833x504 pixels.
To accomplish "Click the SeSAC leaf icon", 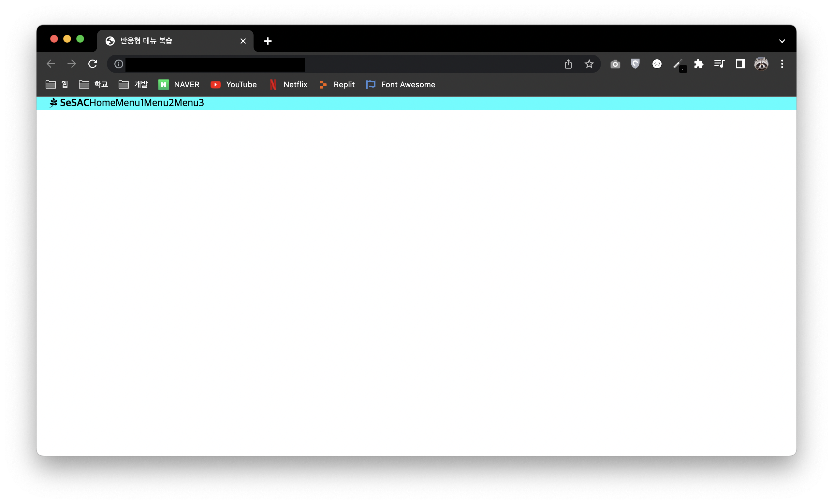I will [x=53, y=103].
